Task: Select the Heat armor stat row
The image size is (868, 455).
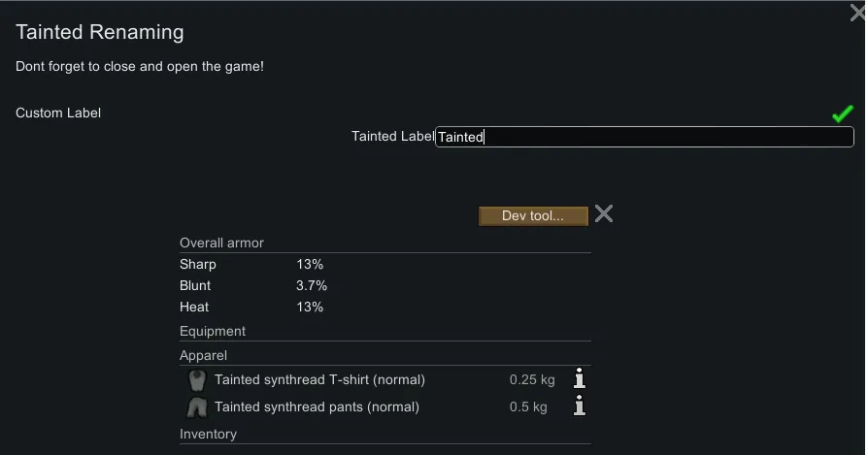Action: point(251,307)
